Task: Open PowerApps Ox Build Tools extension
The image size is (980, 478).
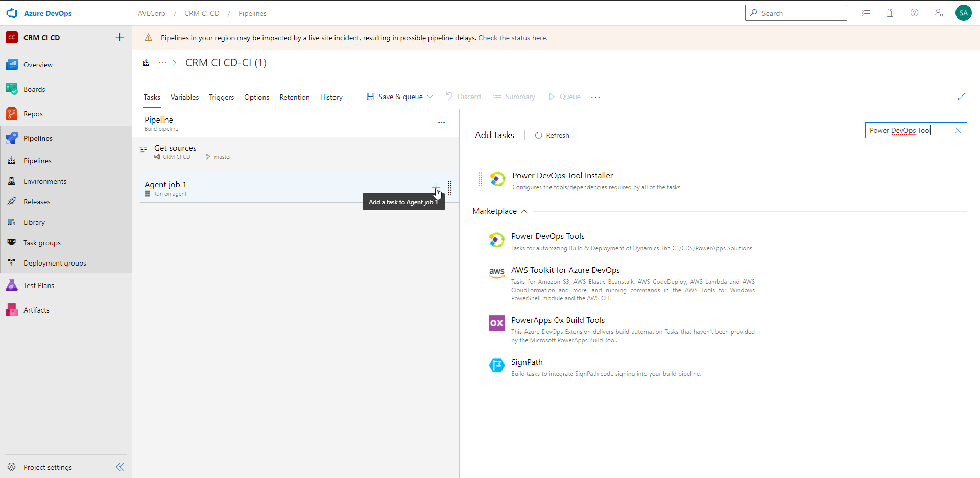Action: click(558, 320)
